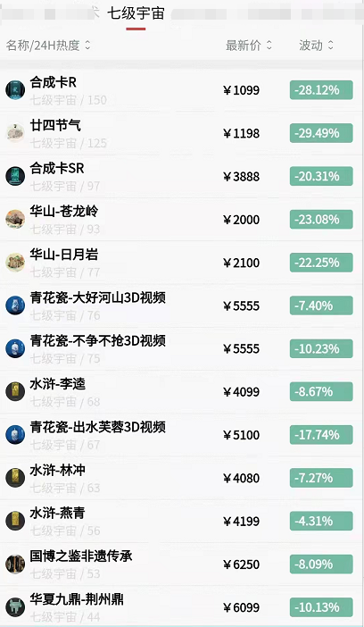Tap the 华夏九鼎-荆州鼎 bronze tripod icon
Viewport: 364px width, 627px height.
pyautogui.click(x=15, y=607)
